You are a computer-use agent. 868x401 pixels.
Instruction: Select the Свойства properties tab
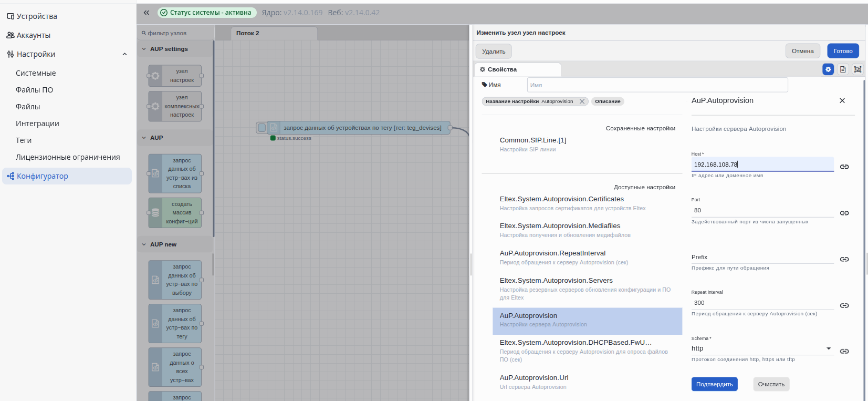[x=518, y=69]
